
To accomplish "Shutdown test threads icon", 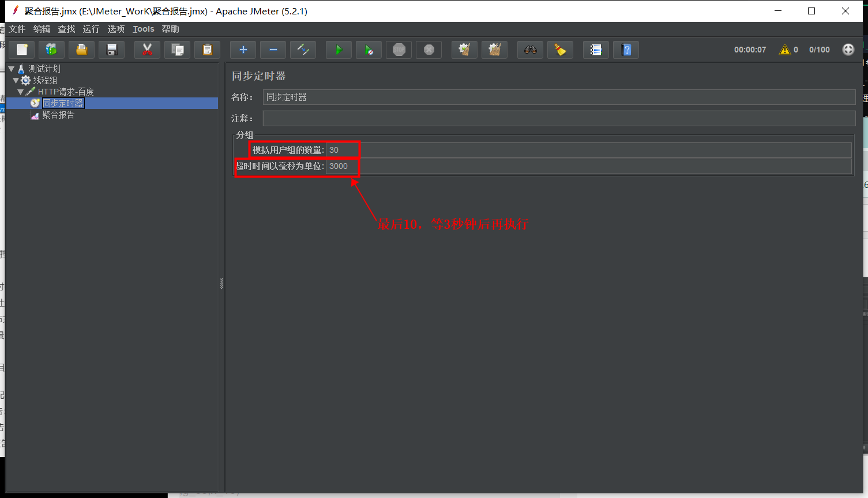I will click(429, 50).
